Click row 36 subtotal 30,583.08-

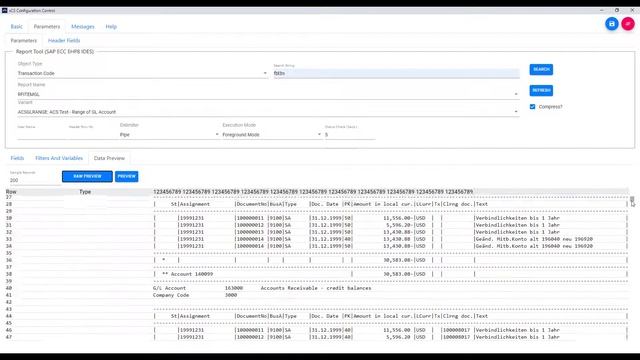point(398,260)
